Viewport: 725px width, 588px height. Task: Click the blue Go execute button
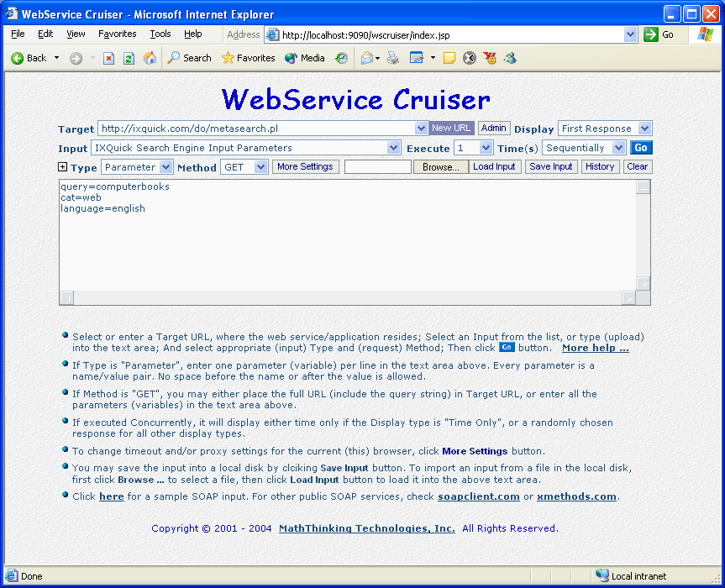click(x=641, y=148)
